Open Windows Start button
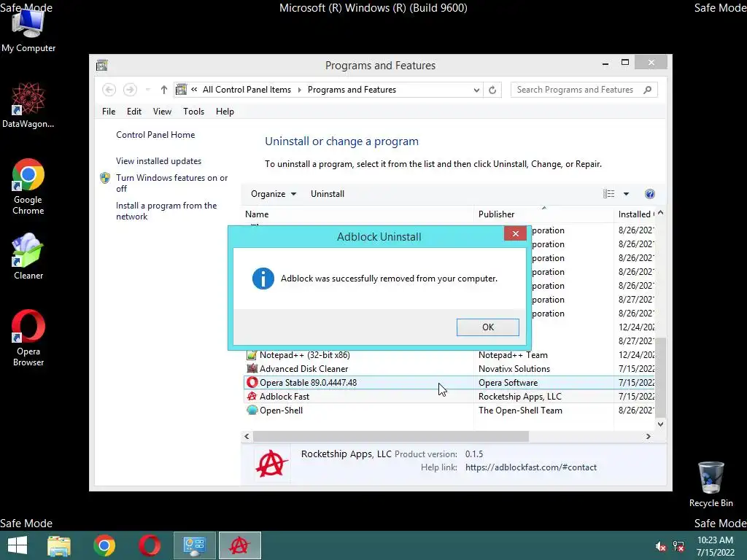Viewport: 747px width, 560px height. (x=18, y=545)
